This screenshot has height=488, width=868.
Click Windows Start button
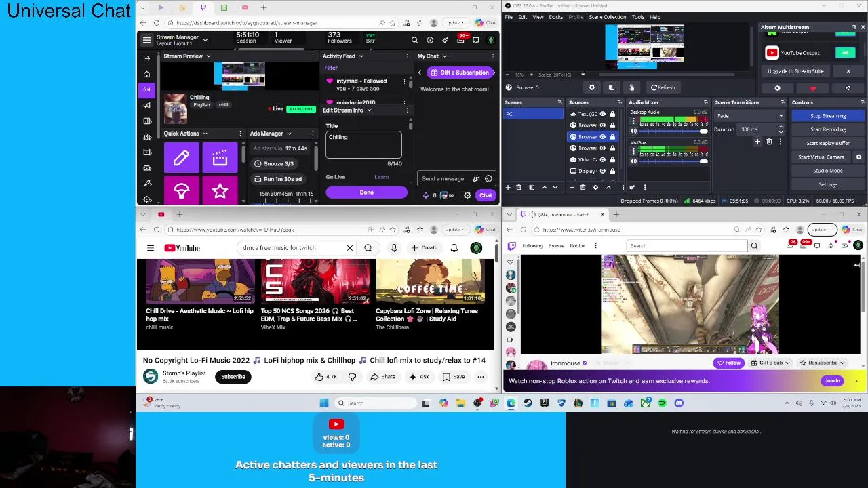[324, 403]
